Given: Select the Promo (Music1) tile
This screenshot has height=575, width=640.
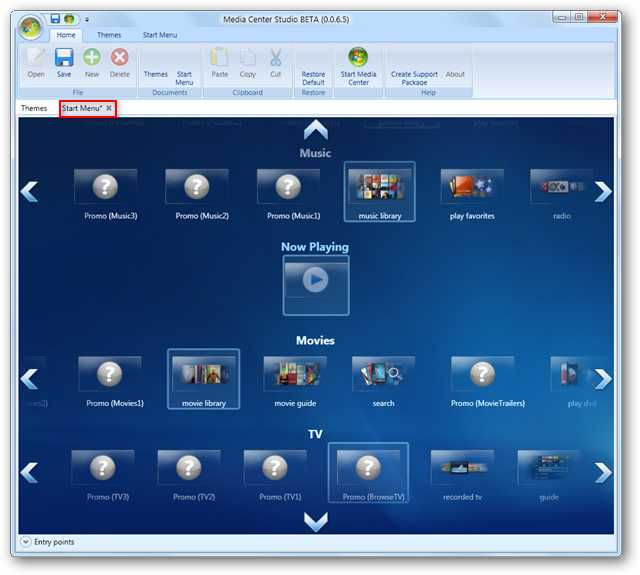Looking at the screenshot, I should pyautogui.click(x=289, y=195).
